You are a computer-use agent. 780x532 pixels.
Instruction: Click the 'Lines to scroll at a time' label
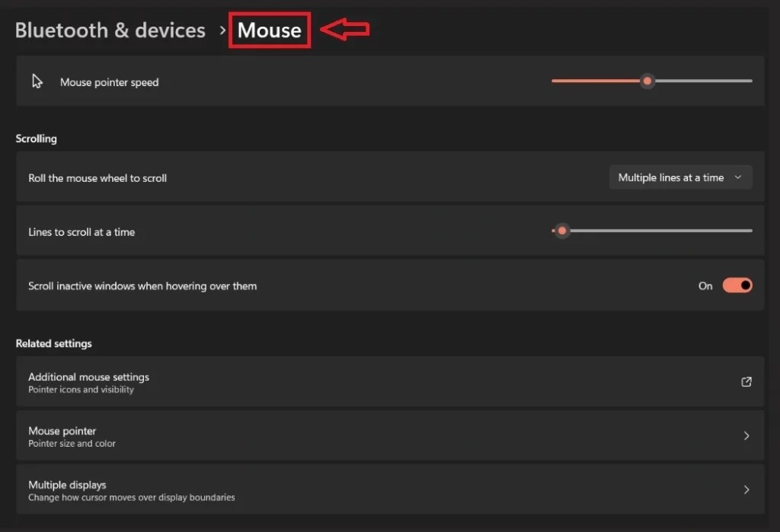tap(82, 231)
